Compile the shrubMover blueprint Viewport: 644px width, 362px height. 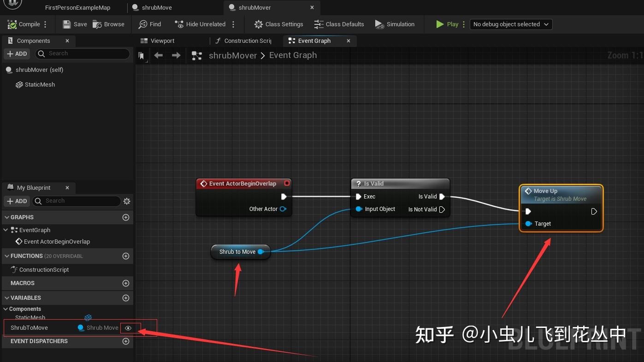tap(24, 24)
